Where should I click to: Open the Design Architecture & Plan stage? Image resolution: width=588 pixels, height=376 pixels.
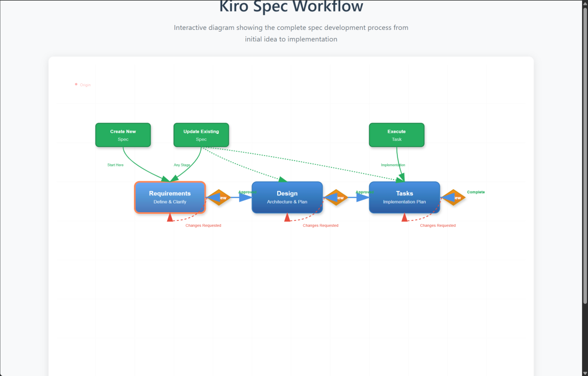point(287,197)
